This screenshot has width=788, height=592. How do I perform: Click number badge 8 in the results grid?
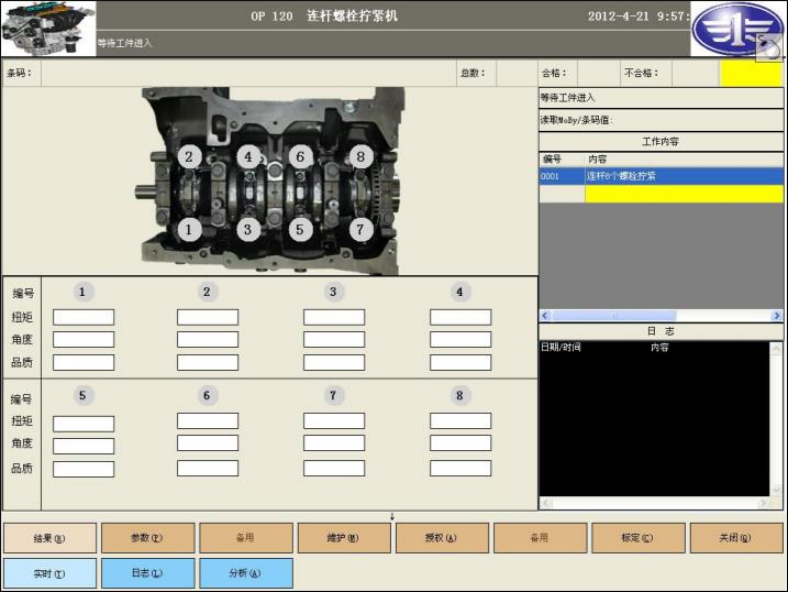[x=460, y=396]
